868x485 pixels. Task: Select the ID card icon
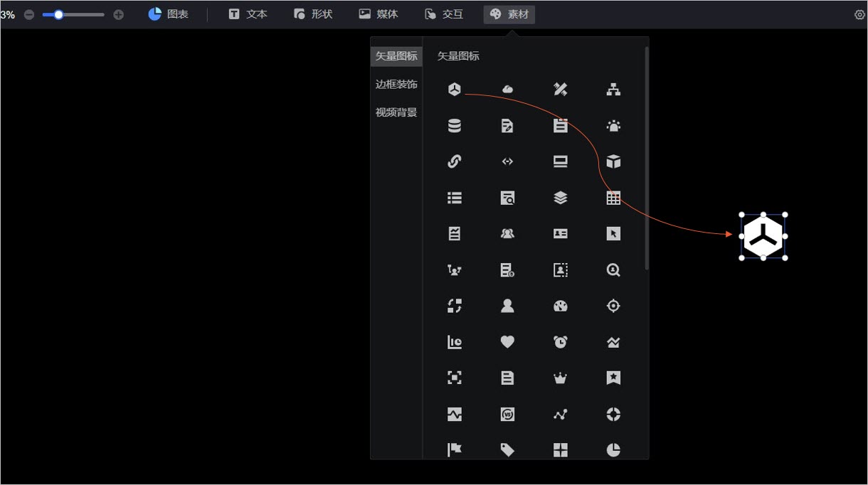561,233
